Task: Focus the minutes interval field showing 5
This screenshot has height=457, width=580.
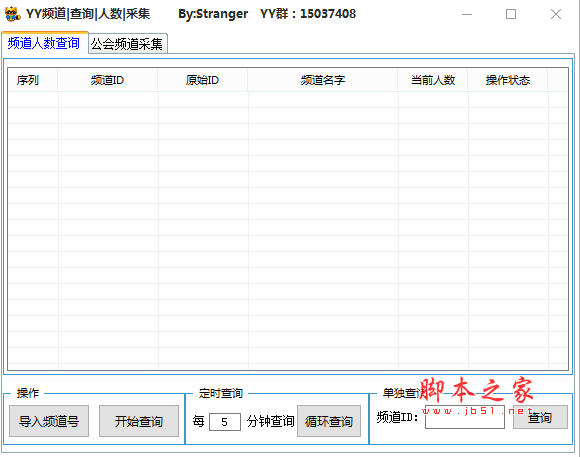Action: tap(225, 422)
